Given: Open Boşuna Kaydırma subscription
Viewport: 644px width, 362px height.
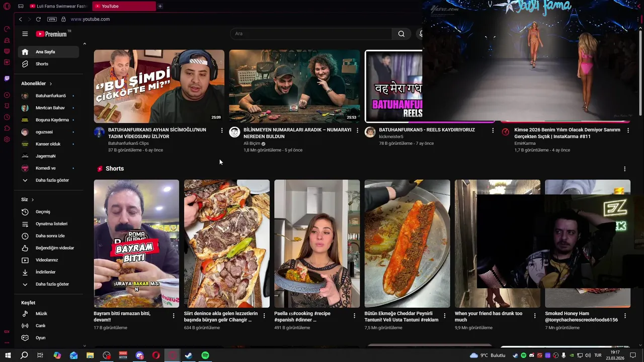Looking at the screenshot, I should (48, 120).
